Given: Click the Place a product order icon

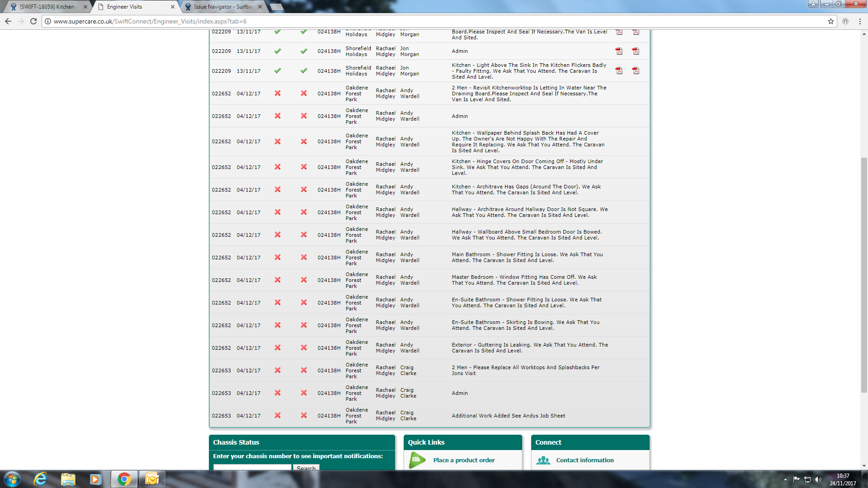Looking at the screenshot, I should pyautogui.click(x=417, y=460).
